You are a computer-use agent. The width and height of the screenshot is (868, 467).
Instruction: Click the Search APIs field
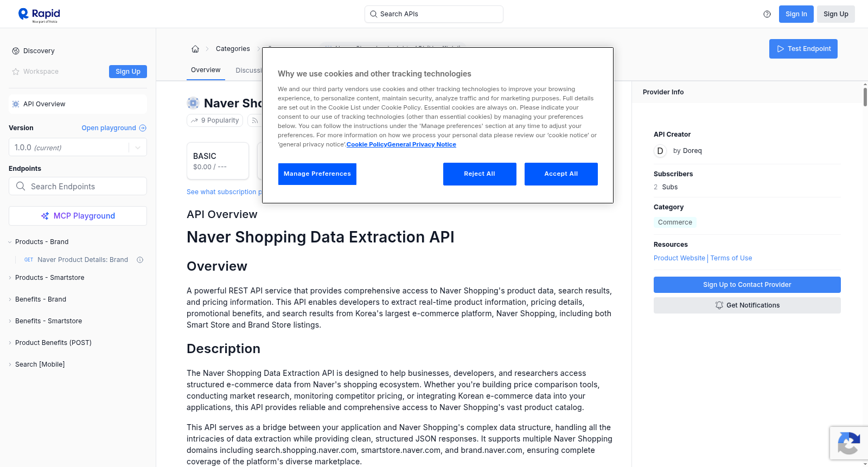pyautogui.click(x=434, y=14)
